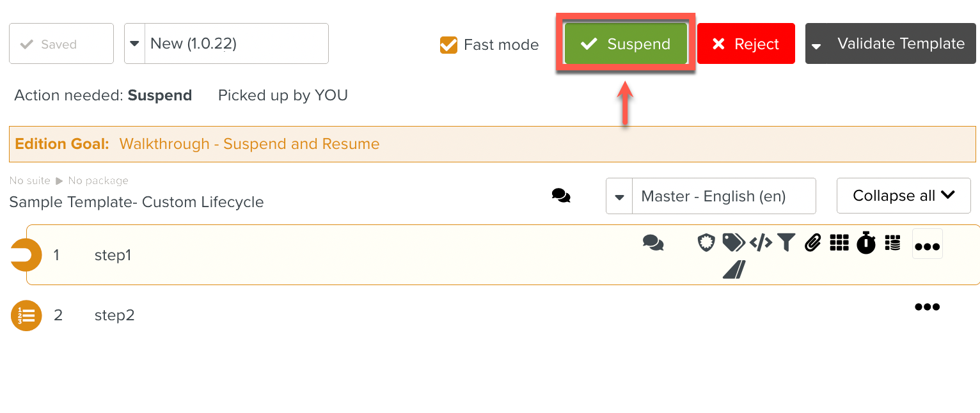Viewport: 980px width, 413px height.
Task: Select the step2 row
Action: pos(115,315)
